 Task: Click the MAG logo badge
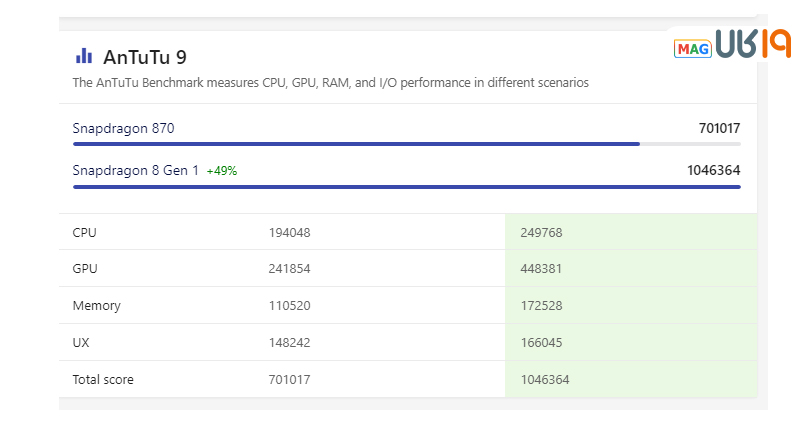point(692,48)
